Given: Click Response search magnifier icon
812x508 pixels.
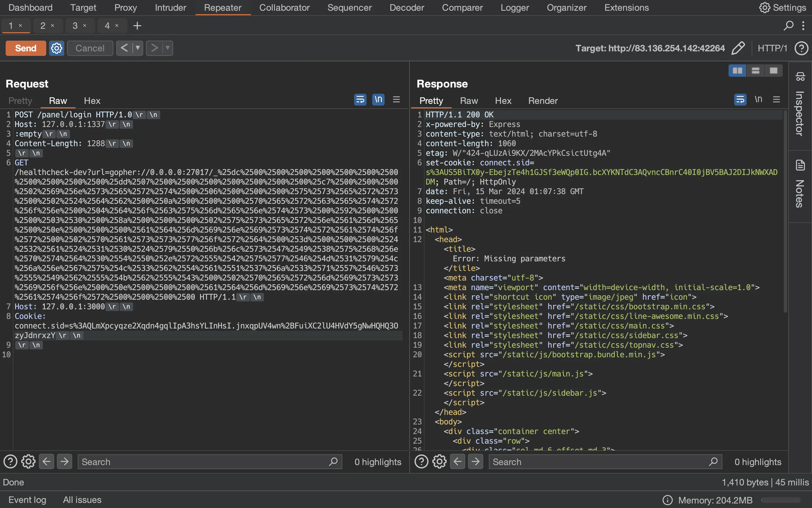Looking at the screenshot, I should [x=713, y=462].
